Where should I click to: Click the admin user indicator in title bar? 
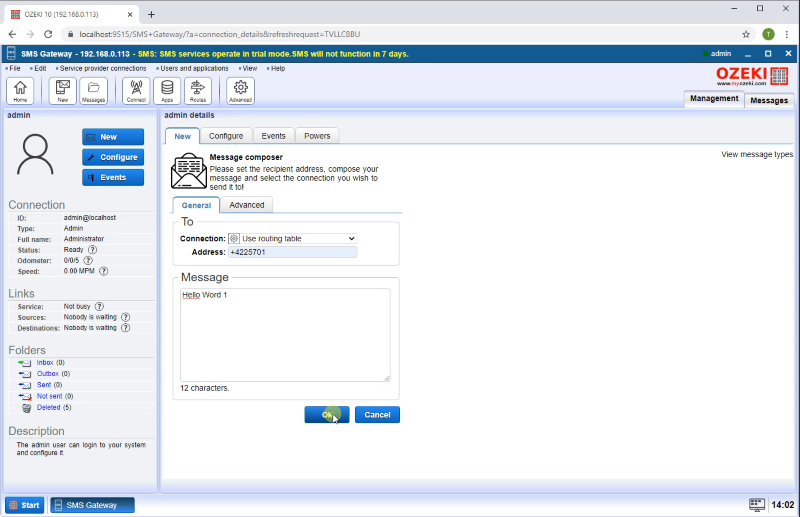717,54
